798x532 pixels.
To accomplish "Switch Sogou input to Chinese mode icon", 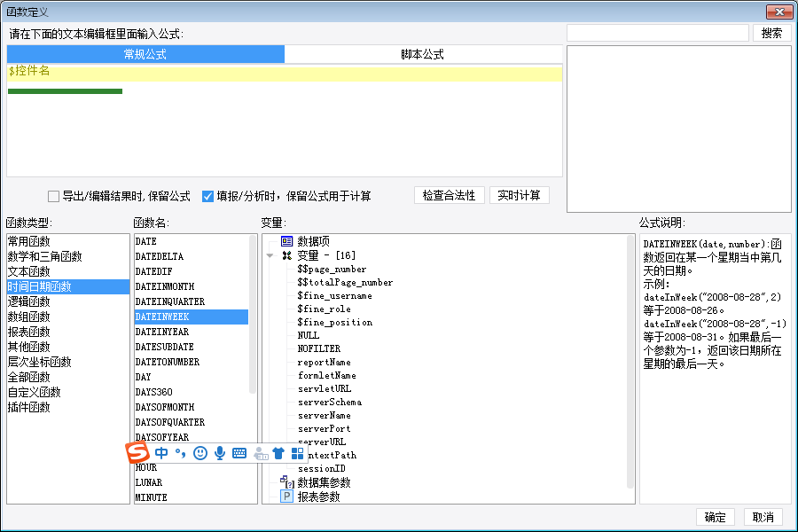I will pyautogui.click(x=161, y=452).
